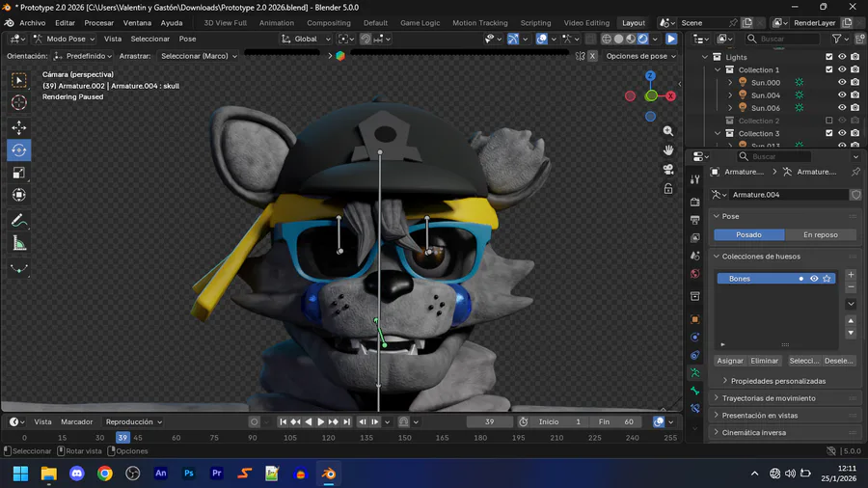This screenshot has width=868, height=488.
Task: Select the Move tool in the viewport toolbar
Action: pos(19,127)
